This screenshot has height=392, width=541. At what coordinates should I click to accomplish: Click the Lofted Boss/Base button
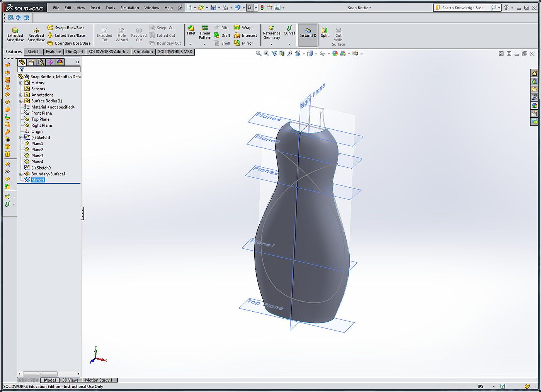pos(66,36)
